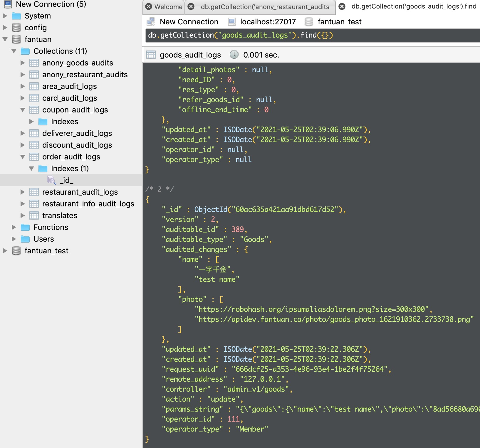Viewport: 480px width, 448px height.
Task: Expand the translates collection
Action: pyautogui.click(x=22, y=215)
